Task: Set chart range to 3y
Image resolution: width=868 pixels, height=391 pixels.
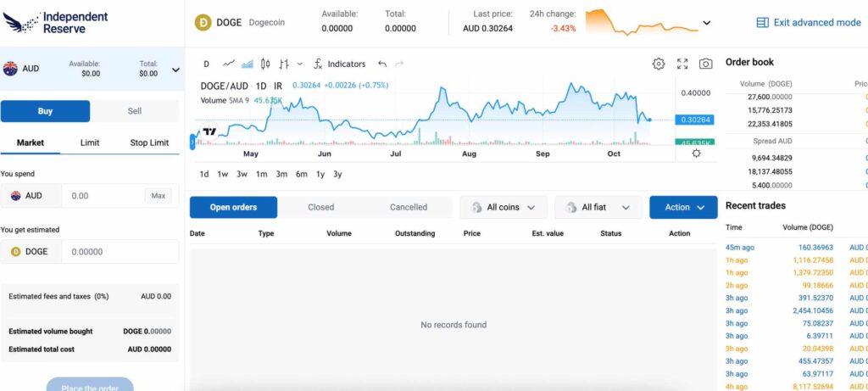Action: click(337, 174)
